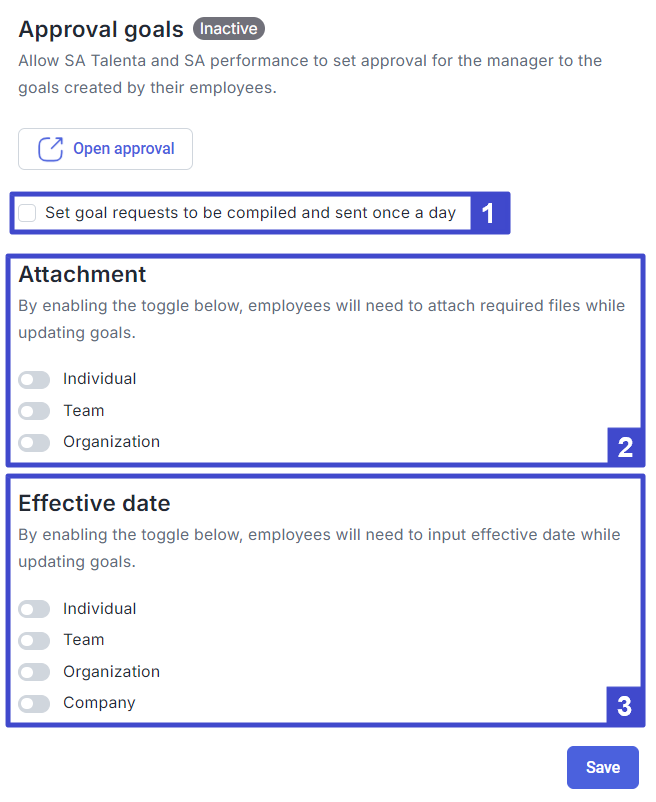Click the external-link icon in Open approval

pos(50,149)
